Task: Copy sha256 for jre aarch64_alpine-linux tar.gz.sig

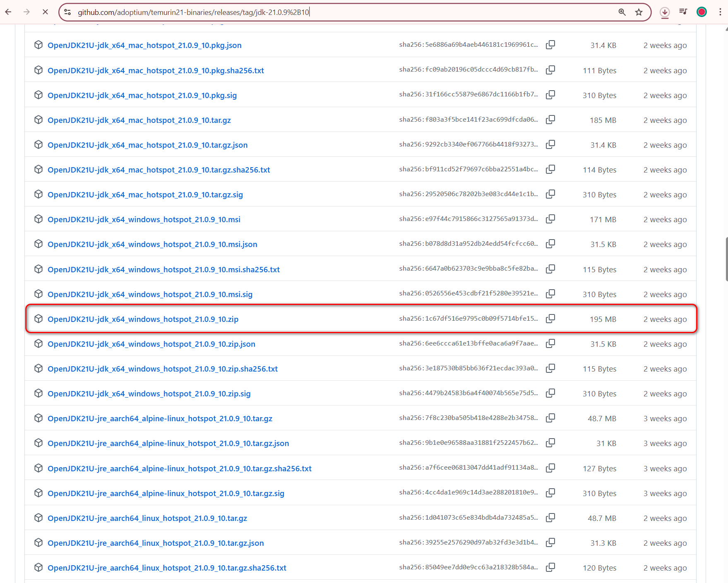Action: point(550,493)
